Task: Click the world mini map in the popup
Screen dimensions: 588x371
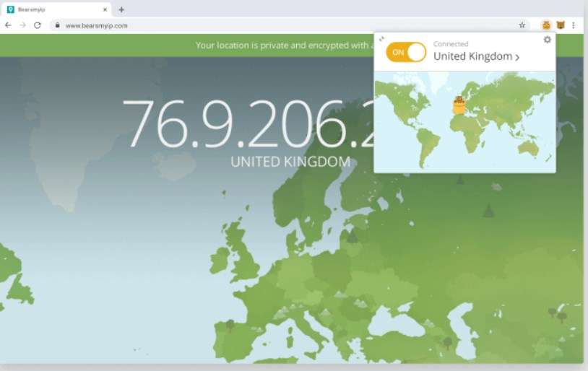Action: 464,122
